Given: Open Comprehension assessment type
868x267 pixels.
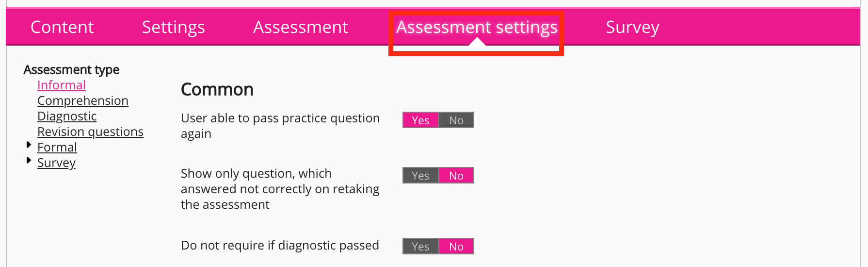Looking at the screenshot, I should (x=83, y=100).
